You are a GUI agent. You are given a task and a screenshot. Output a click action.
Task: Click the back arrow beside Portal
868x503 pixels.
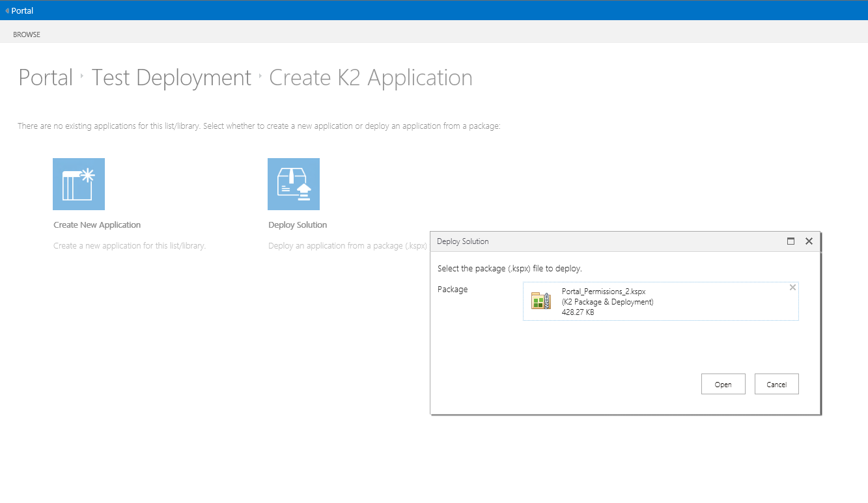coord(7,11)
